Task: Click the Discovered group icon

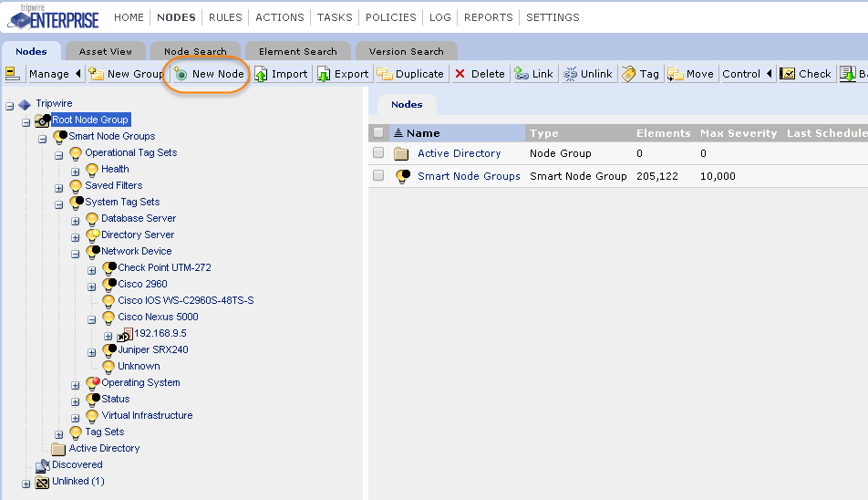Action: pyautogui.click(x=43, y=465)
